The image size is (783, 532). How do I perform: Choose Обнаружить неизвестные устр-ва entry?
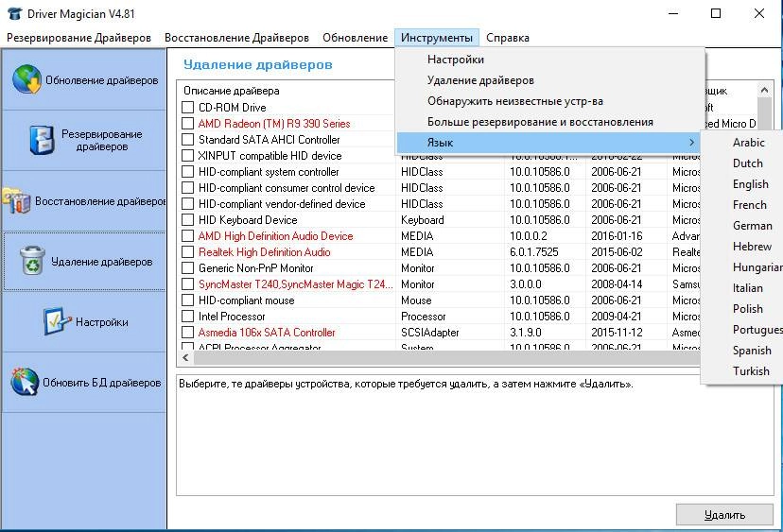[549, 101]
